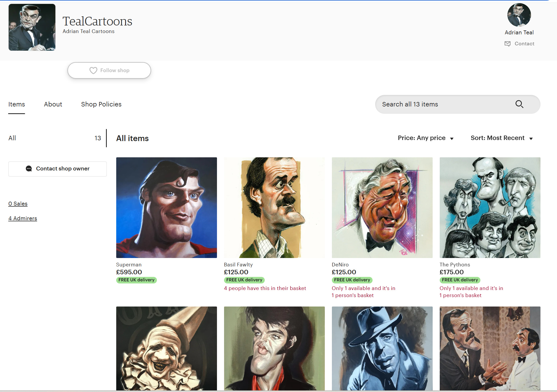Click DeNiro's £125.00 price
The height and width of the screenshot is (392, 557).
pyautogui.click(x=344, y=272)
